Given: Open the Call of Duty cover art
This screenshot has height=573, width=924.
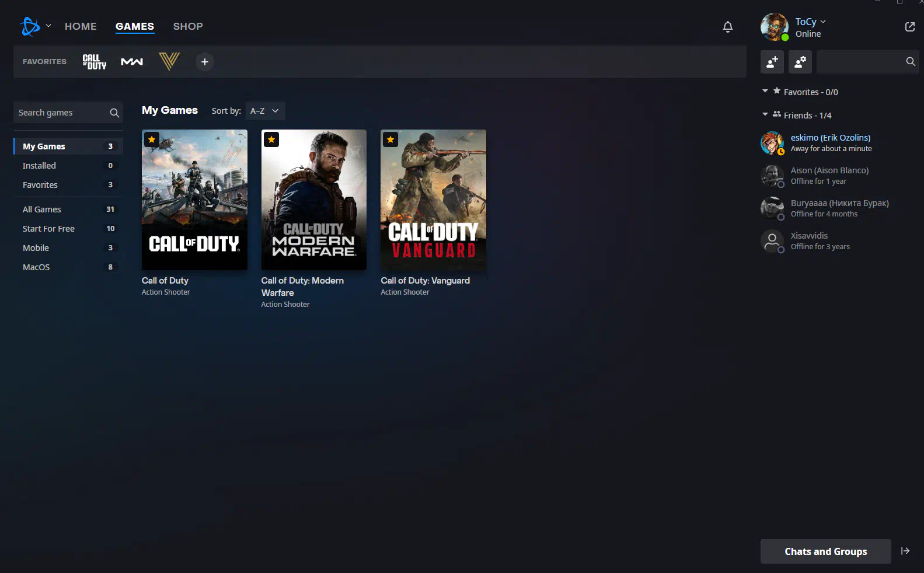Looking at the screenshot, I should (x=194, y=200).
